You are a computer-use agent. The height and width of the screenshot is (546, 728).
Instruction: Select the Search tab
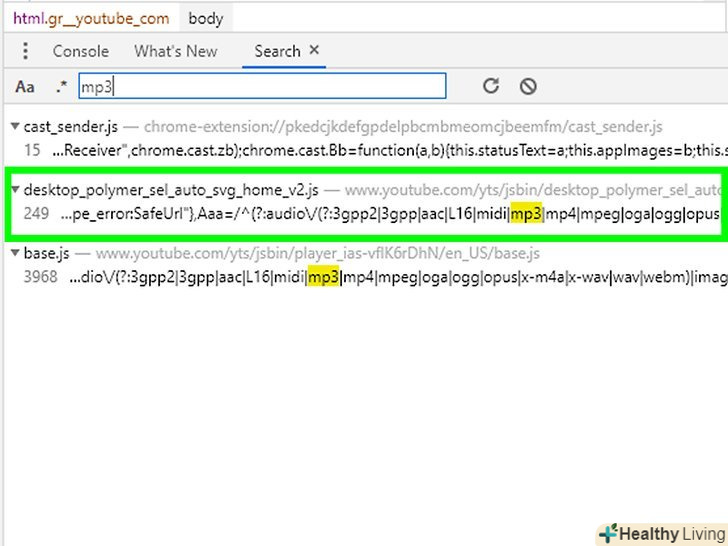[x=277, y=51]
